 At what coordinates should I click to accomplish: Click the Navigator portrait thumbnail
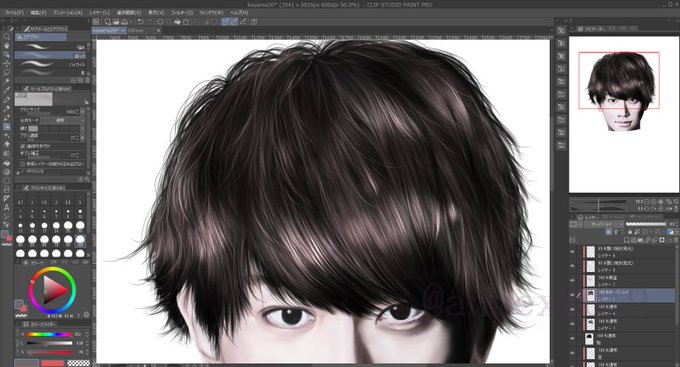click(x=622, y=93)
